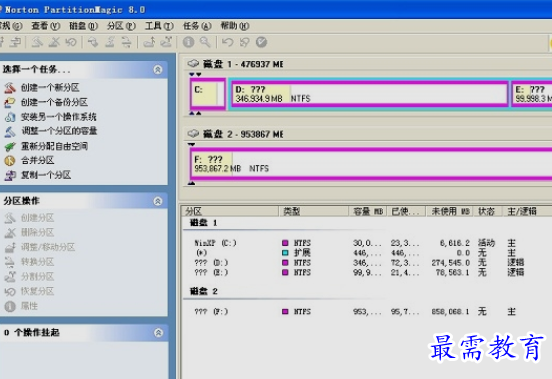
Task: Click the magenta NTFS swatch in WinXP (C:) row
Action: click(x=285, y=243)
